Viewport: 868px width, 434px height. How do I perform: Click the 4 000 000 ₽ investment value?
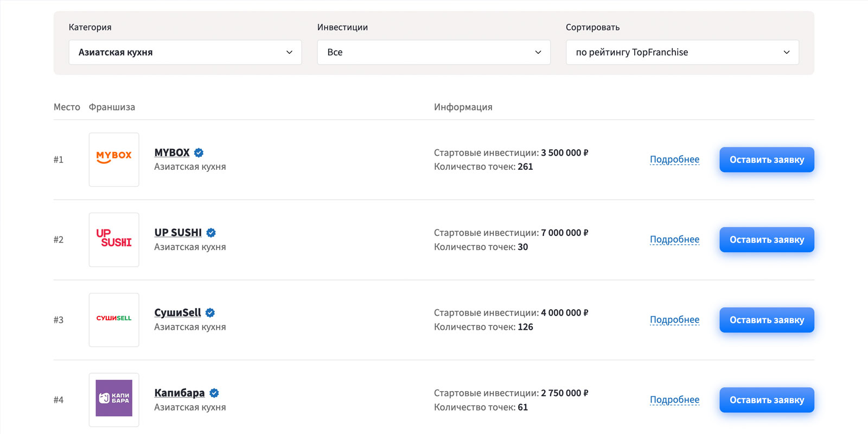(x=564, y=313)
